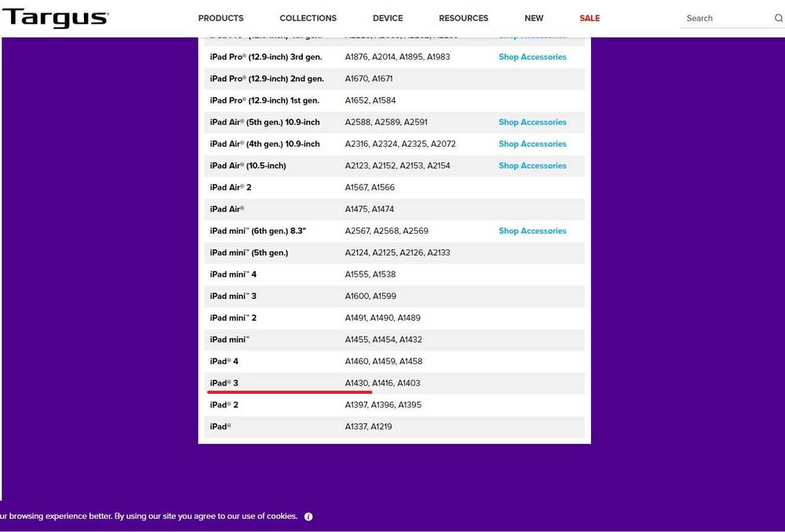Select the NEW navigation item
The width and height of the screenshot is (785, 532).
pyautogui.click(x=534, y=18)
